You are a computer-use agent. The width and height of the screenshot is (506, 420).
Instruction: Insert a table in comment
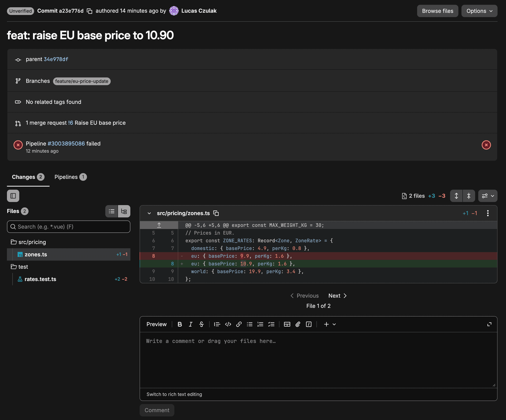tap(287, 324)
